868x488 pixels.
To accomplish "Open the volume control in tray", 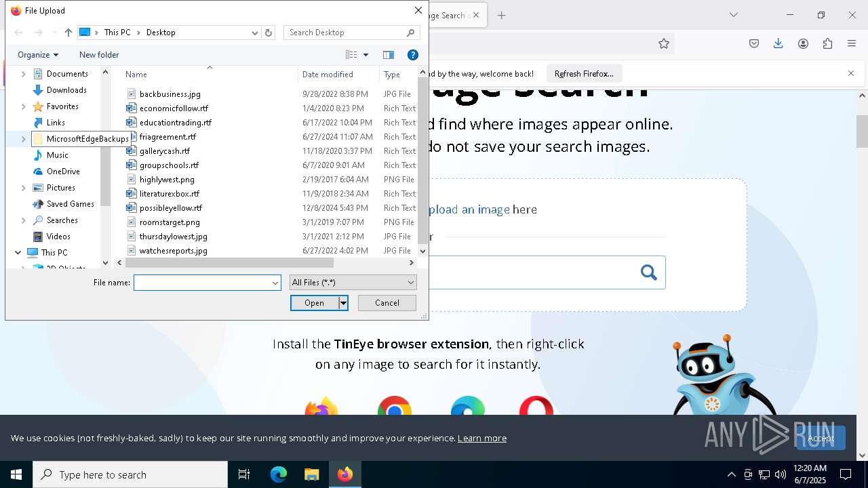I will 781,474.
